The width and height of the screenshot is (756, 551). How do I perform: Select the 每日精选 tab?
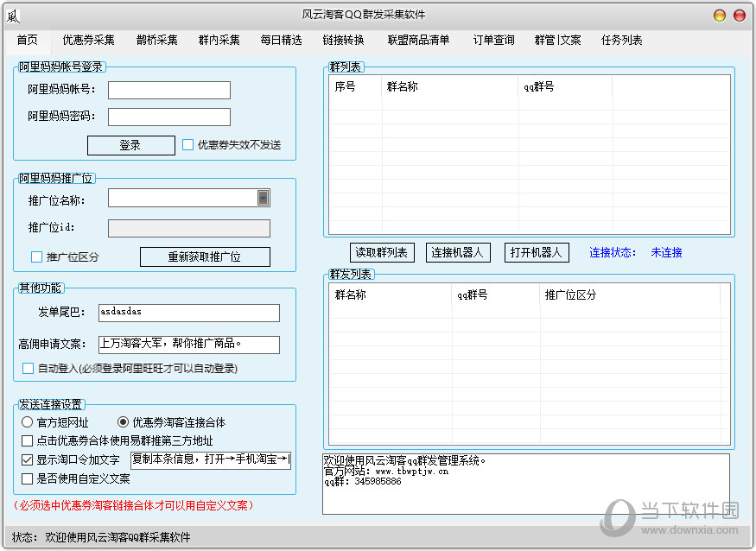[x=281, y=40]
